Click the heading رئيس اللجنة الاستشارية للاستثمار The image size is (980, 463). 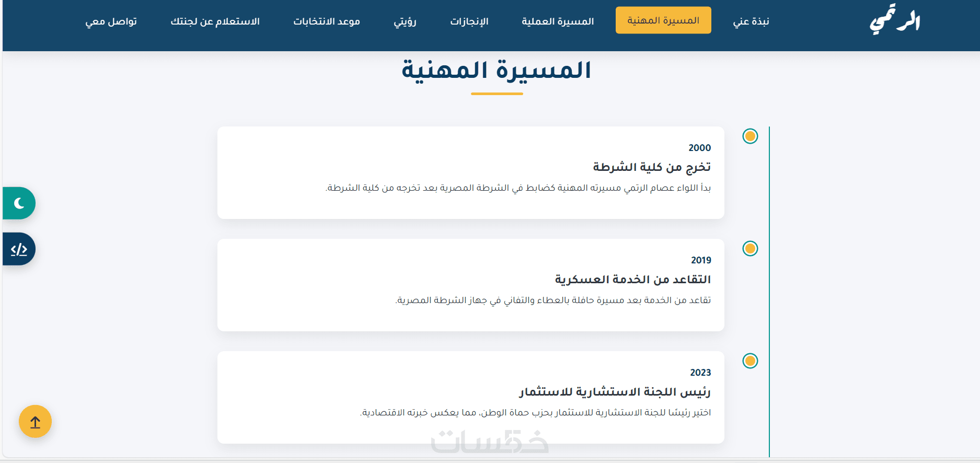click(615, 391)
